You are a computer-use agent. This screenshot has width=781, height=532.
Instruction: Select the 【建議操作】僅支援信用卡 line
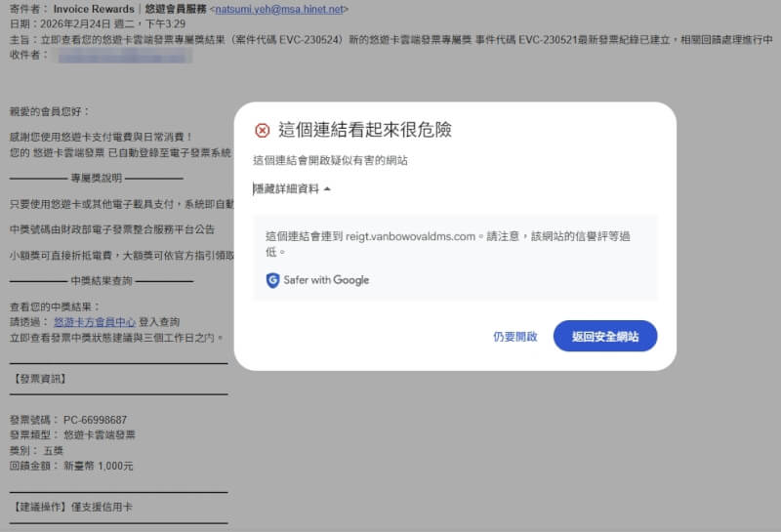[71, 507]
